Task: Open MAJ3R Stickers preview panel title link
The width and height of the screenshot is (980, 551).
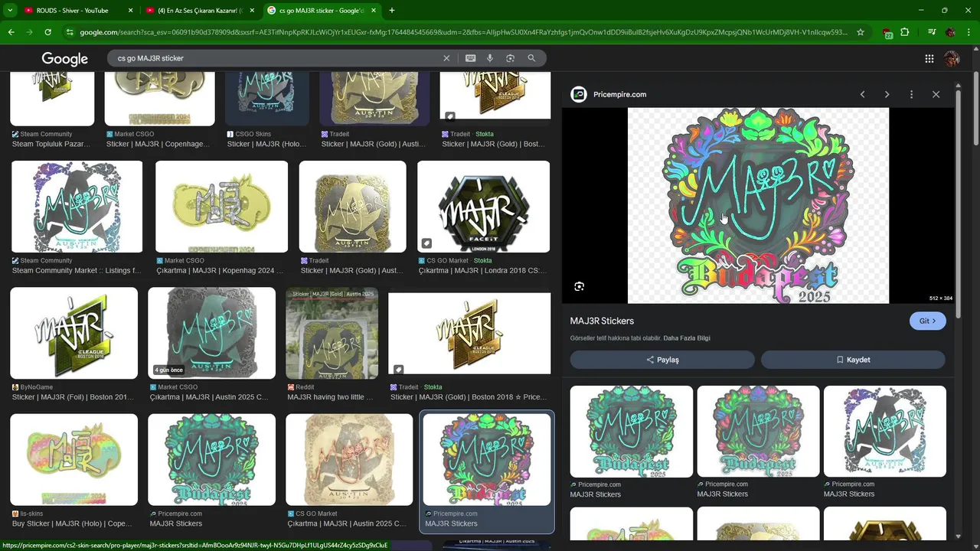Action: pyautogui.click(x=602, y=321)
